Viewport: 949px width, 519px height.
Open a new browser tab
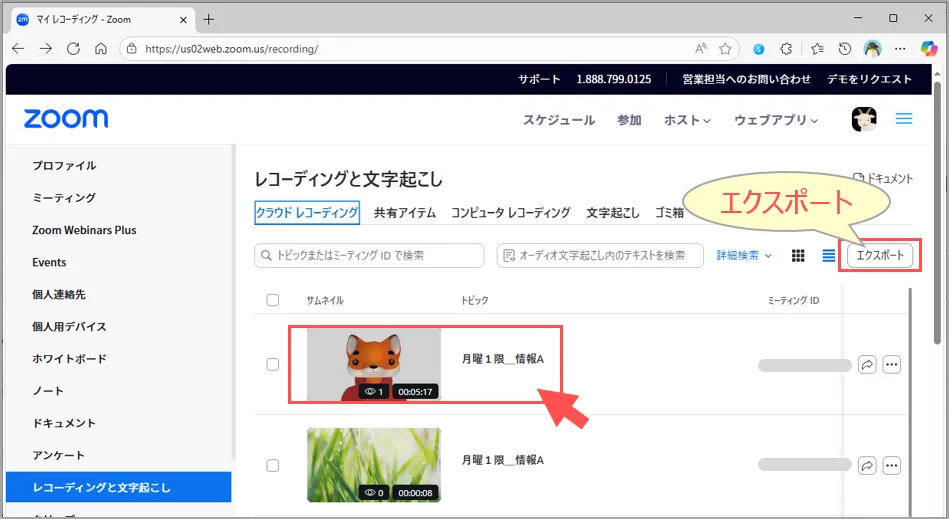209,19
